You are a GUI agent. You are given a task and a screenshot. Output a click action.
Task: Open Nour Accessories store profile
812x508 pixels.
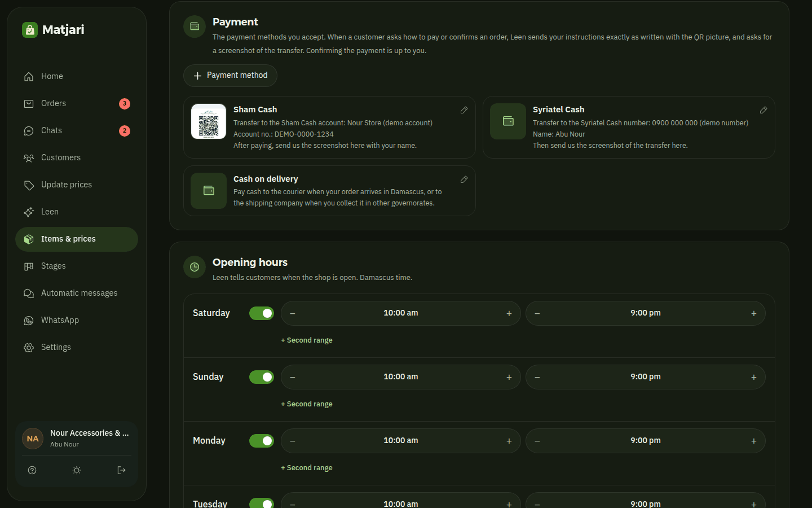click(77, 438)
